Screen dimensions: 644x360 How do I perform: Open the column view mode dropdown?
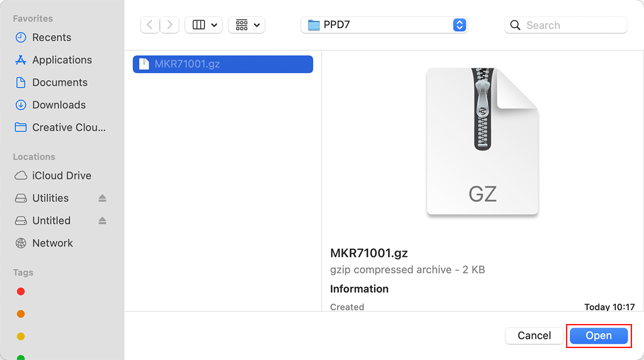coord(204,25)
